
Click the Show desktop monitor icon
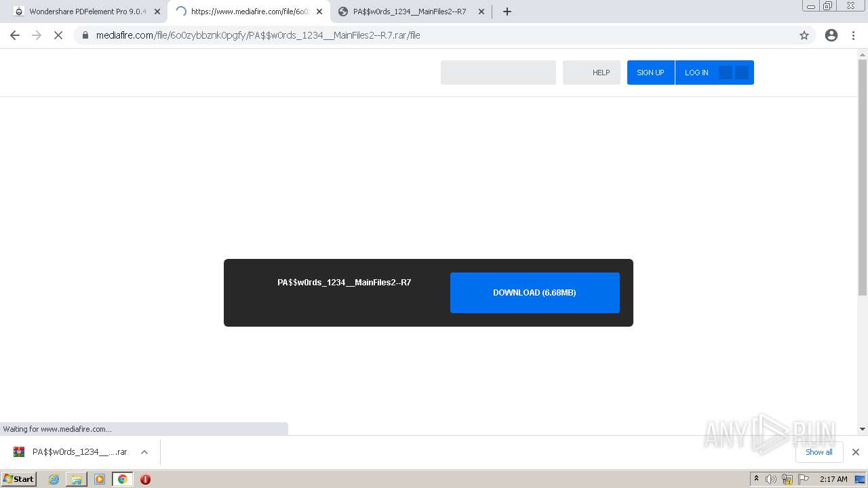coord(861,479)
